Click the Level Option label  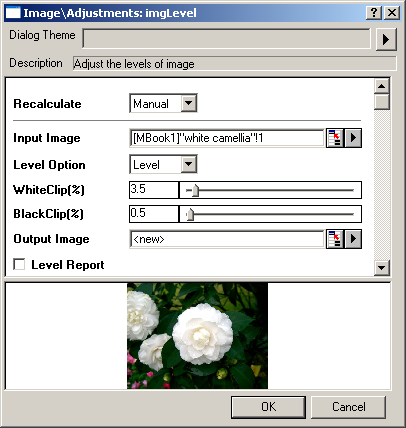(49, 165)
